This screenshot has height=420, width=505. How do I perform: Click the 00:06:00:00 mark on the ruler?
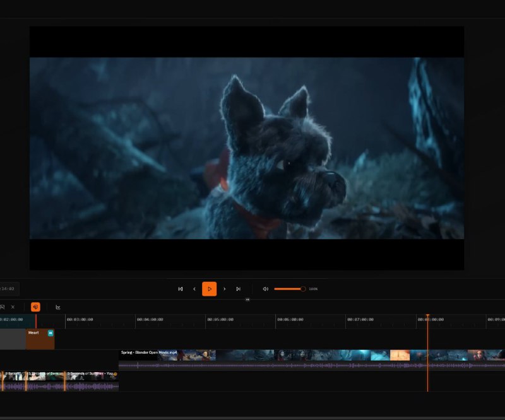pyautogui.click(x=290, y=320)
